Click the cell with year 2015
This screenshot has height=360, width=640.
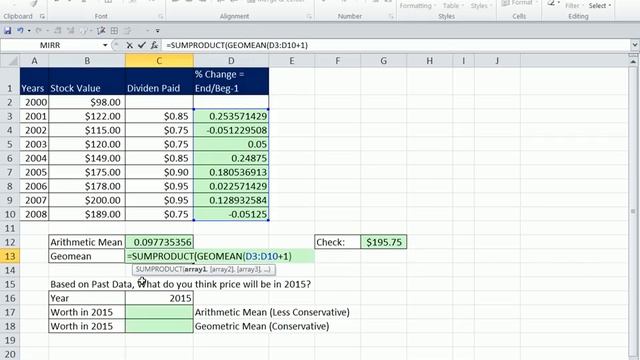click(159, 298)
